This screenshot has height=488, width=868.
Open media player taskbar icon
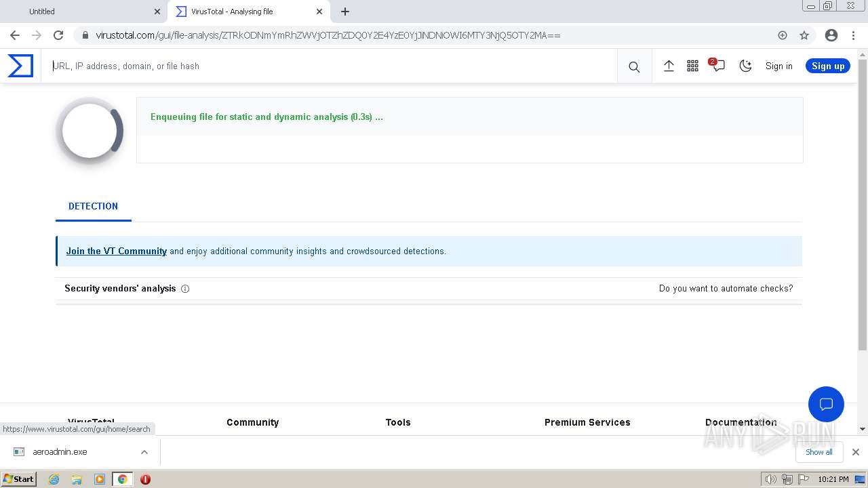100,479
